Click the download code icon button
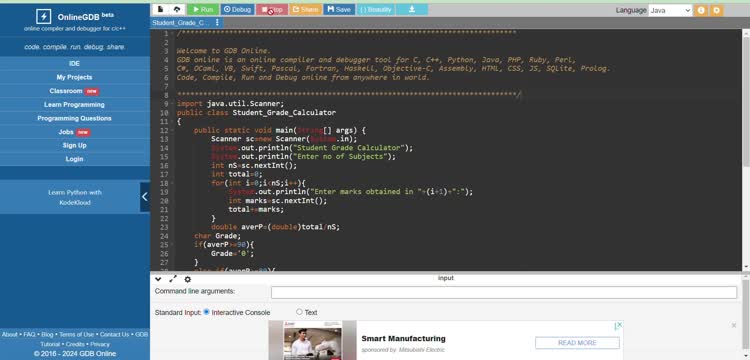Viewport: 750px width, 360px height. [412, 10]
